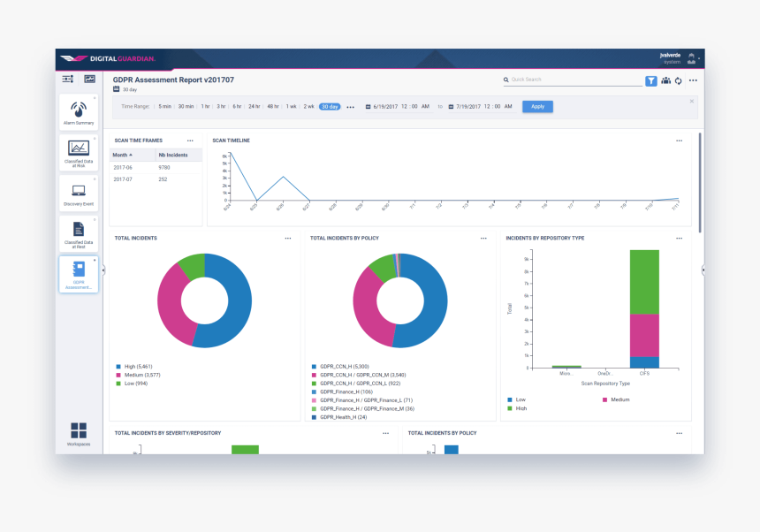
Task: Open Total Incidents panel options menu
Action: [x=288, y=239]
